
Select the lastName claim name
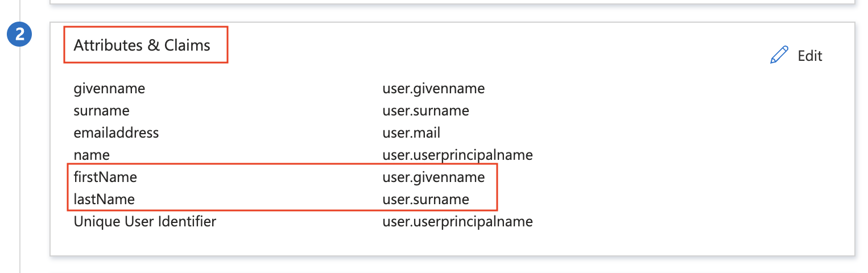click(x=104, y=200)
